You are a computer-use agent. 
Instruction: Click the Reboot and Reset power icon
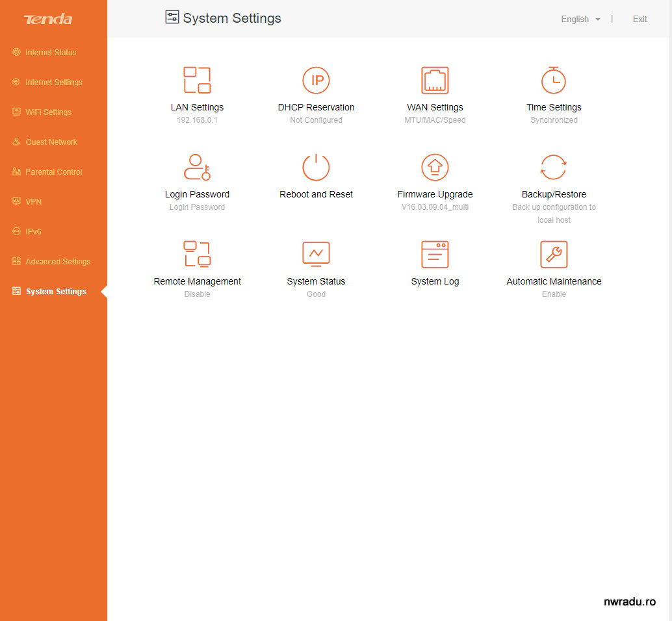click(316, 168)
